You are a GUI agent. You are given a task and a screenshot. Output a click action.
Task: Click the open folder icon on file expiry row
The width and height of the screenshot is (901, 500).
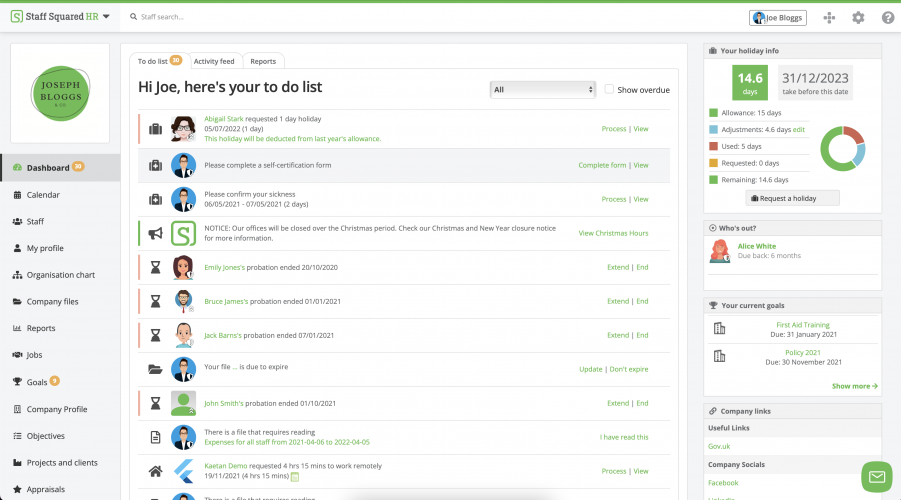point(155,369)
